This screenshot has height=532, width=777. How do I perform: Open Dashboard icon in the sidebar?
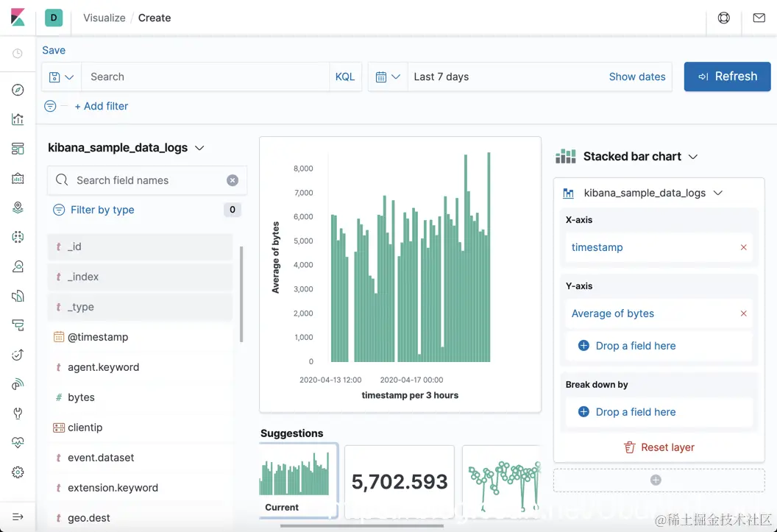click(x=18, y=149)
